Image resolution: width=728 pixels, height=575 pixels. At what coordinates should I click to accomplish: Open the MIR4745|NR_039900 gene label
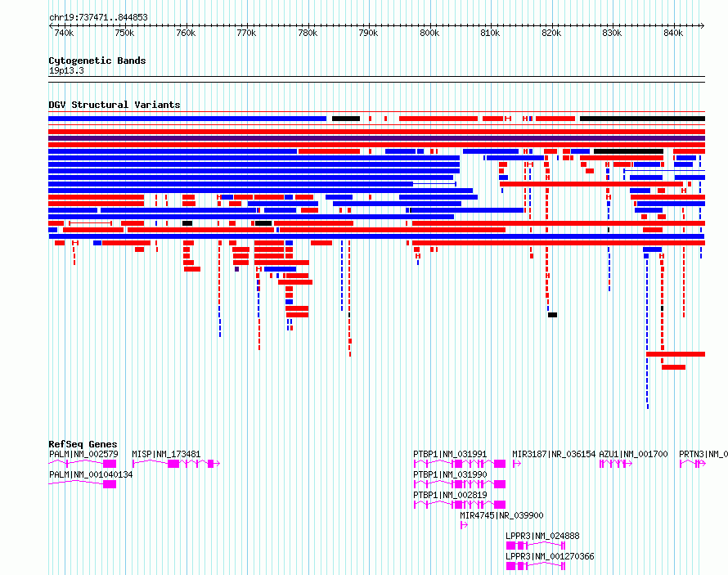click(501, 515)
